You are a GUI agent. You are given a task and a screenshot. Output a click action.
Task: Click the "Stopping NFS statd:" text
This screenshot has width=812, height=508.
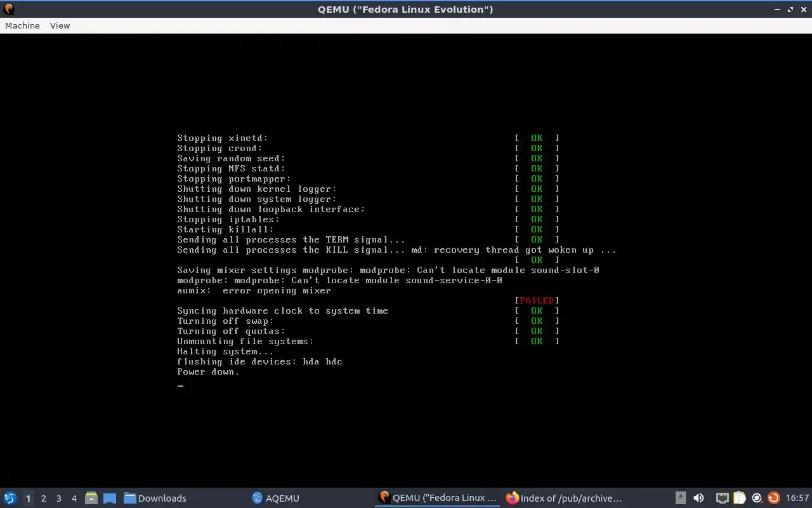231,168
